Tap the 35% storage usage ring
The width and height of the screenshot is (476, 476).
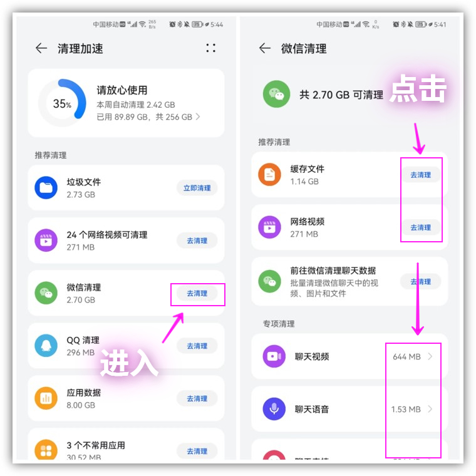pyautogui.click(x=62, y=103)
